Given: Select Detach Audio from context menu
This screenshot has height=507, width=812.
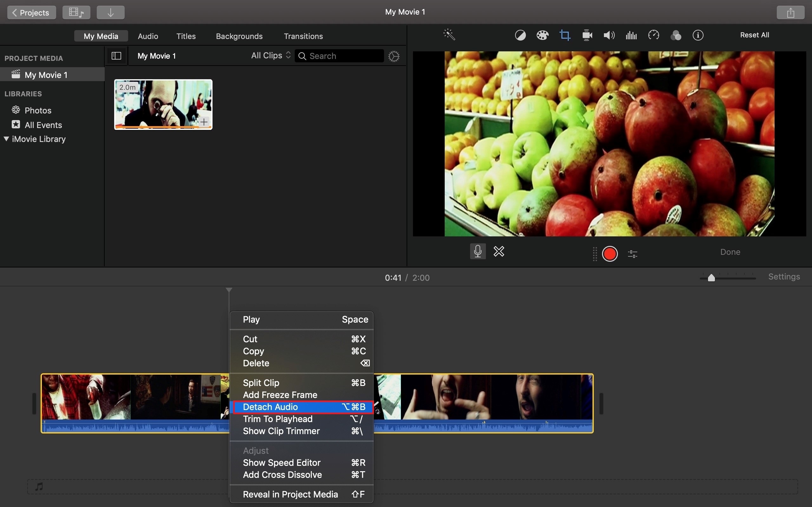Looking at the screenshot, I should [270, 407].
